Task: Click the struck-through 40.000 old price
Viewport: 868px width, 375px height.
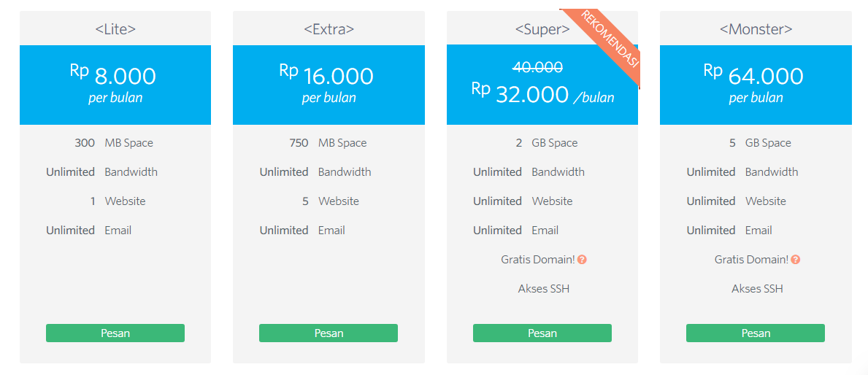Action: 537,67
